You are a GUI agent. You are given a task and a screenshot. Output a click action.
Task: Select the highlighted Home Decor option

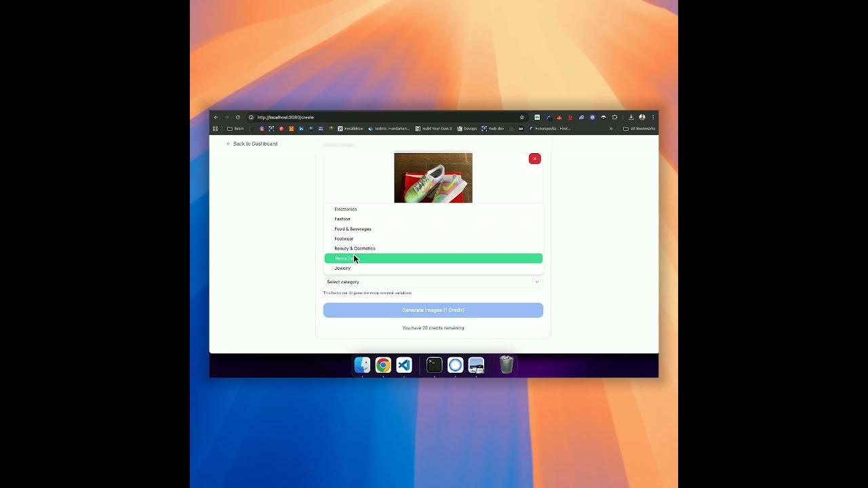click(x=433, y=258)
